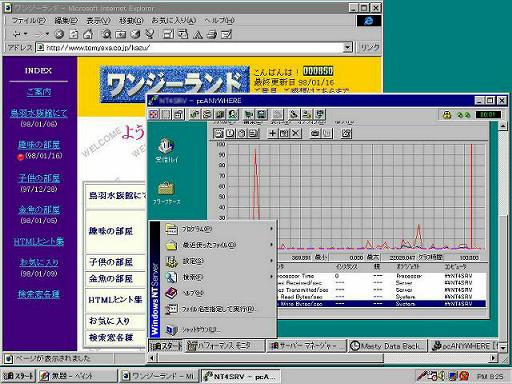Open the Favorites toolbar button in Internet Explorer
Screen dimensions: 512x384
tap(120, 34)
